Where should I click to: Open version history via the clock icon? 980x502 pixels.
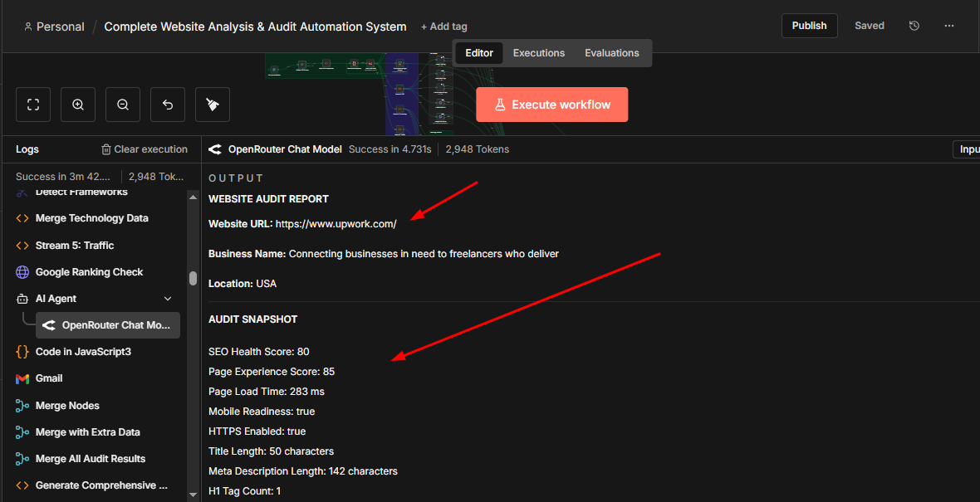click(914, 26)
